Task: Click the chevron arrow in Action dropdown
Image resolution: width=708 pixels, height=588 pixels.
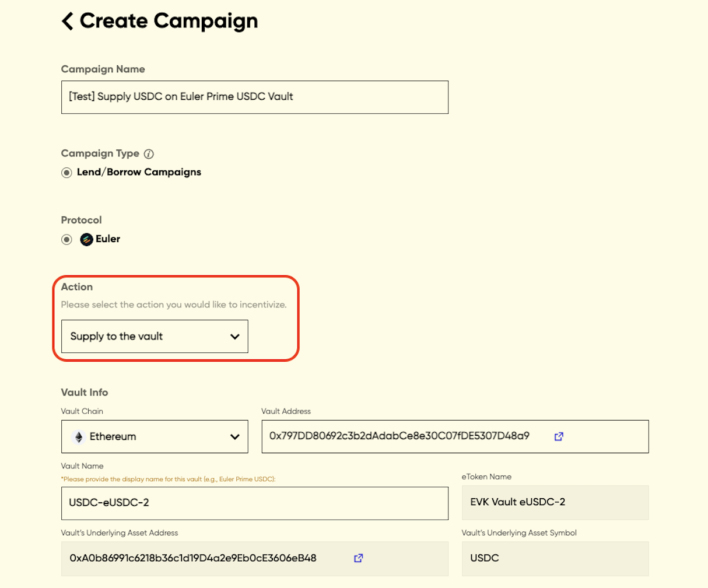Action: click(235, 337)
